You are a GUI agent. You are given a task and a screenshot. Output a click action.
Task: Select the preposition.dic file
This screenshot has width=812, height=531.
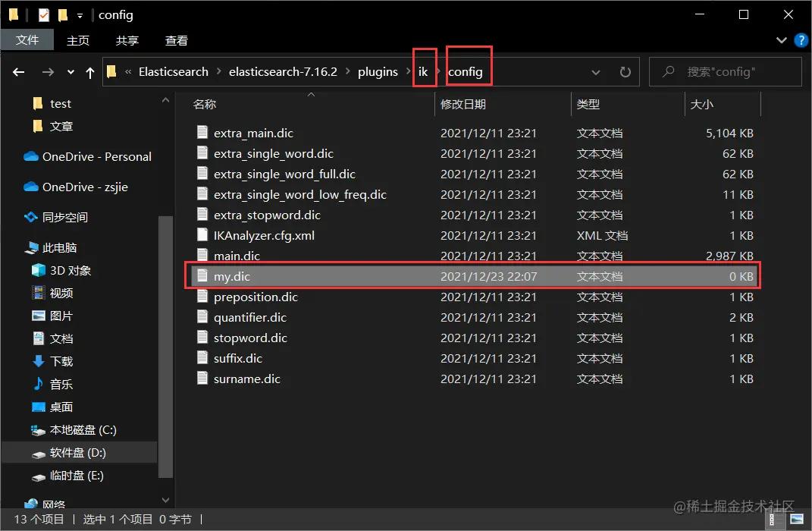point(473,297)
